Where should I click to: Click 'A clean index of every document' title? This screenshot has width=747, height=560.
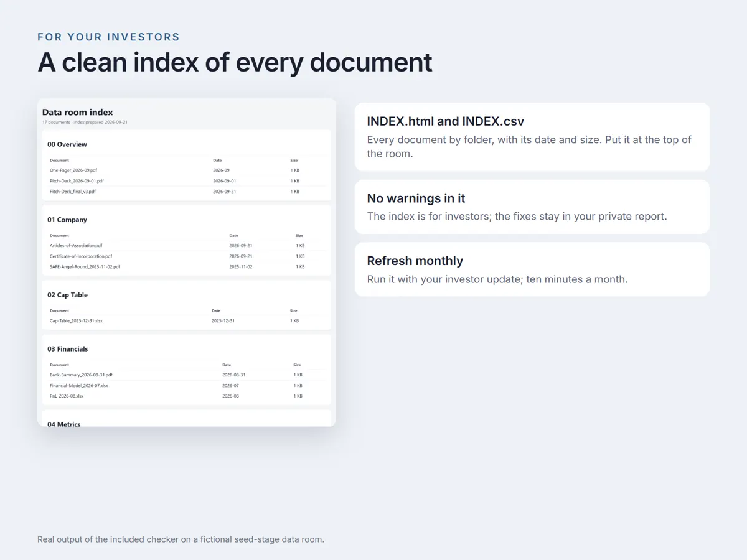[235, 62]
